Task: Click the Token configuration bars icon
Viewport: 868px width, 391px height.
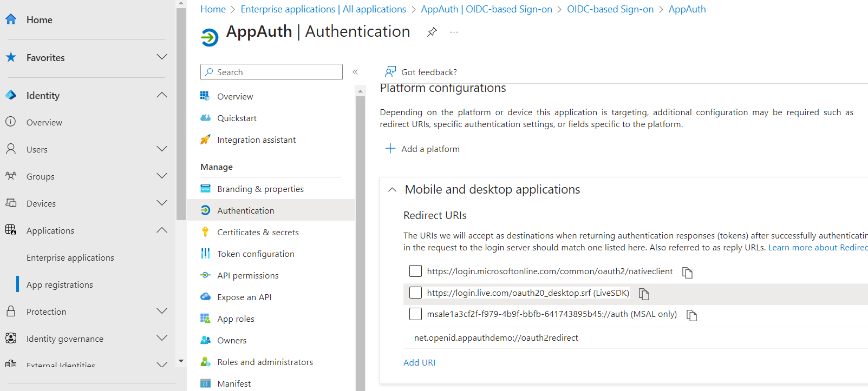Action: 205,253
